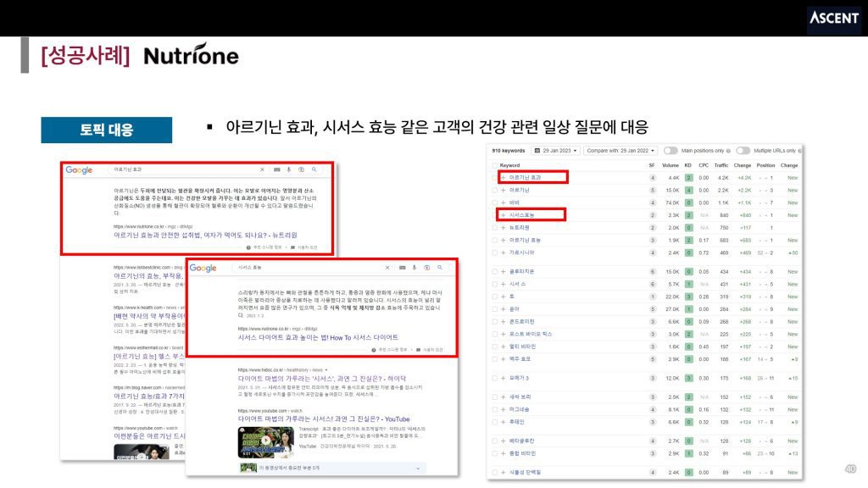Click the 식물성 단백질 keyword link
Viewport: 868px width, 488px height.
(525, 473)
